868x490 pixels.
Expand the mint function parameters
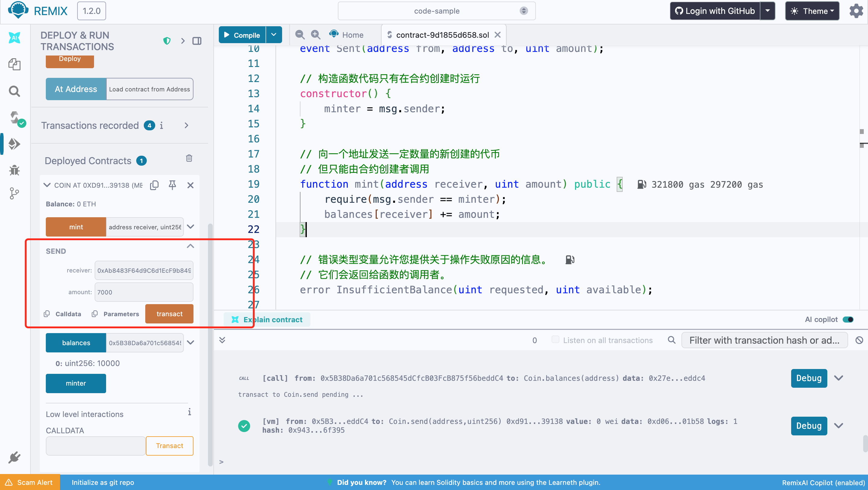point(190,227)
